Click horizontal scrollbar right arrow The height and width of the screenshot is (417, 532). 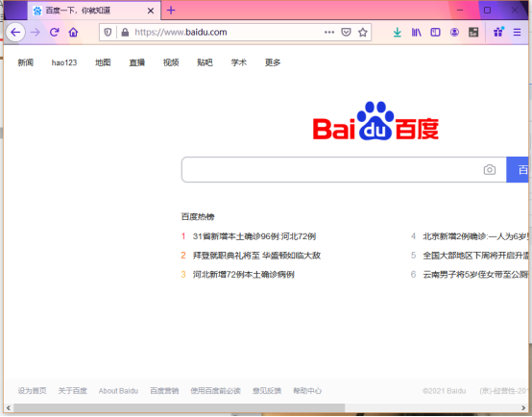(523, 407)
